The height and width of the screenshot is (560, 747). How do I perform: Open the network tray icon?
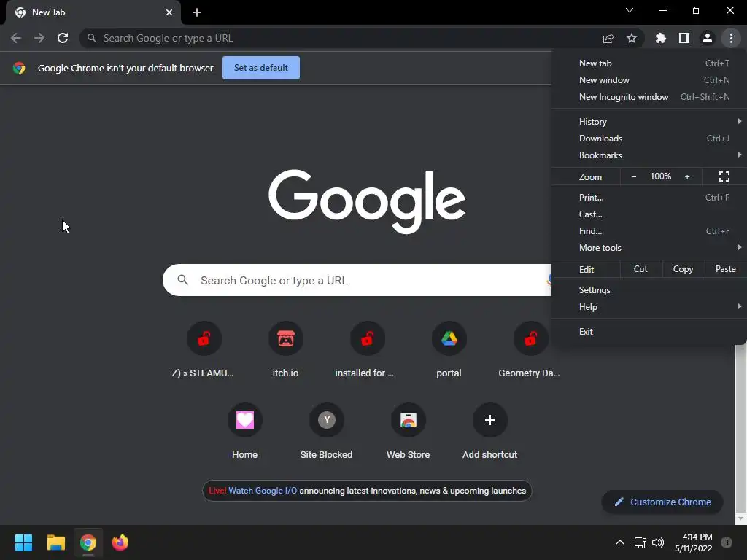point(640,542)
